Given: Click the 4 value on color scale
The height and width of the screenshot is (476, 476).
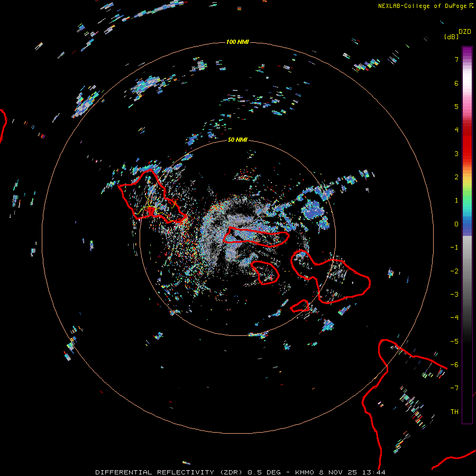Looking at the screenshot, I should (x=456, y=130).
